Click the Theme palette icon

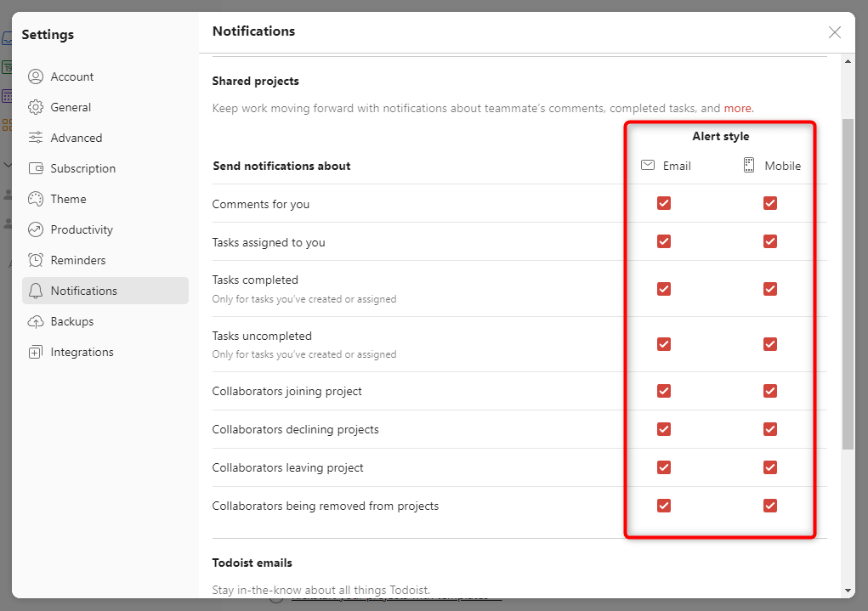[36, 199]
